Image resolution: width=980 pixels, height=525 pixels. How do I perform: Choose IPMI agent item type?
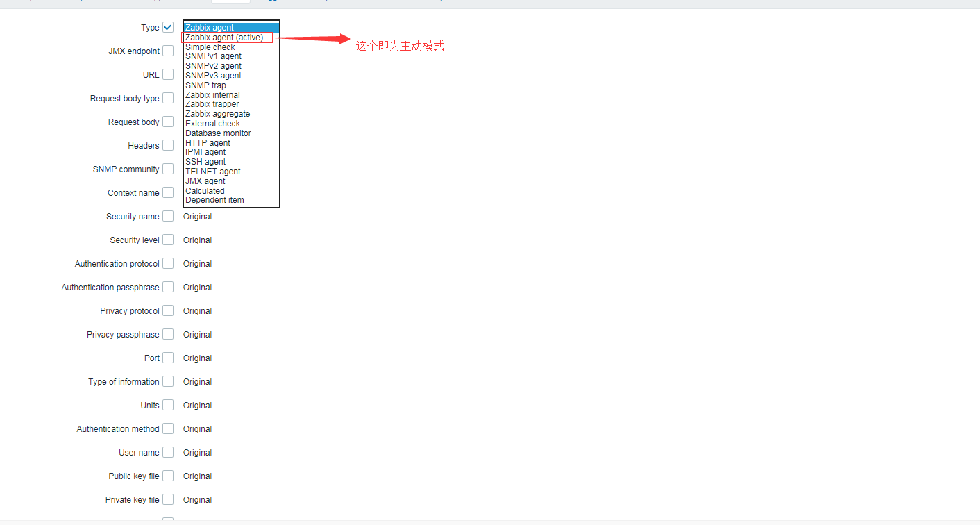(x=231, y=152)
